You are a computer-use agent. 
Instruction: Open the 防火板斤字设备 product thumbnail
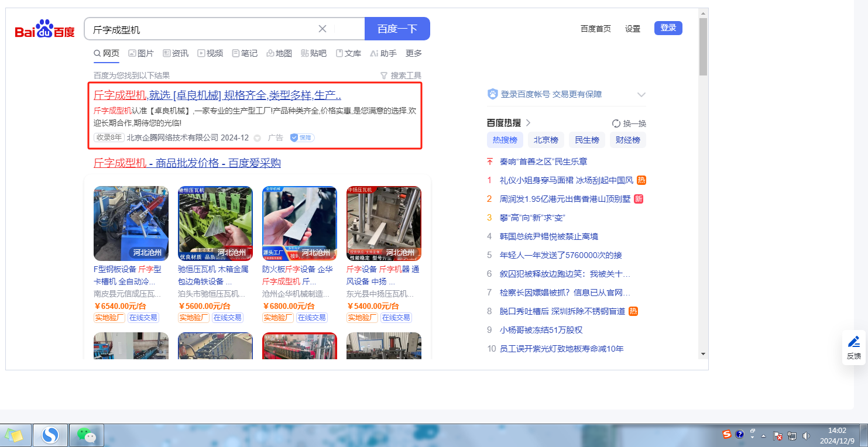coord(300,223)
